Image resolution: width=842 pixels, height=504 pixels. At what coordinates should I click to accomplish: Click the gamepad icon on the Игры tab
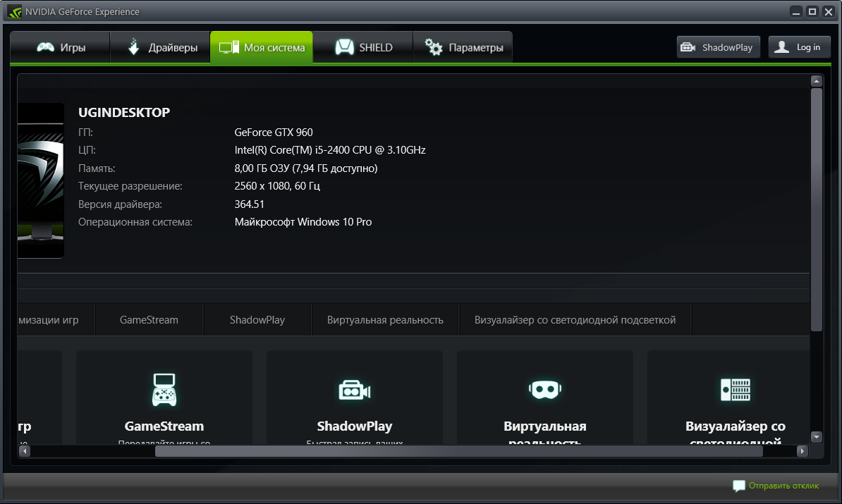pos(45,47)
